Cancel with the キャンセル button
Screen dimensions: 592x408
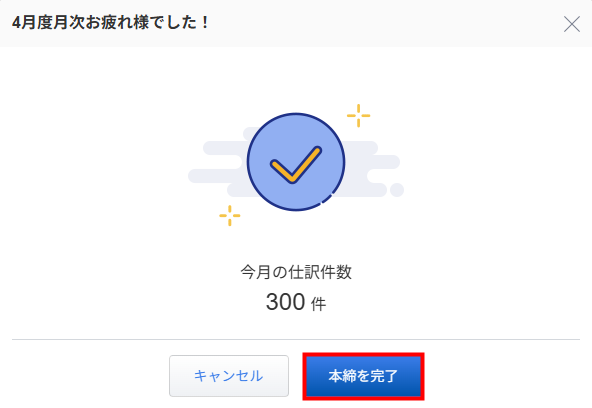pyautogui.click(x=229, y=376)
